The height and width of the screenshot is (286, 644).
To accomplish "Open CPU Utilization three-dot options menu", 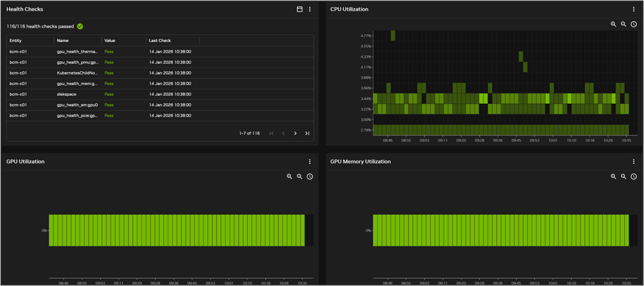I will point(633,9).
